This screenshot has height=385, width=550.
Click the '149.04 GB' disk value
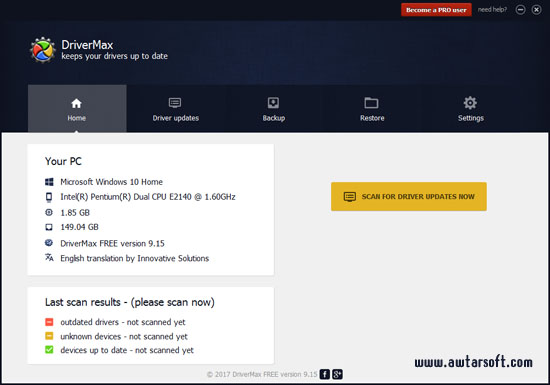[x=79, y=227]
